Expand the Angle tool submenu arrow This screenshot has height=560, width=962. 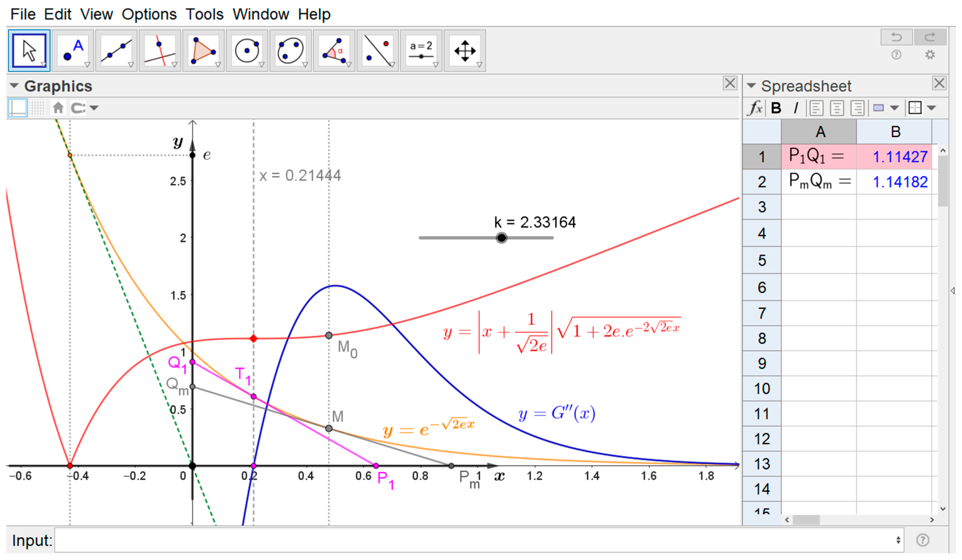pyautogui.click(x=349, y=65)
